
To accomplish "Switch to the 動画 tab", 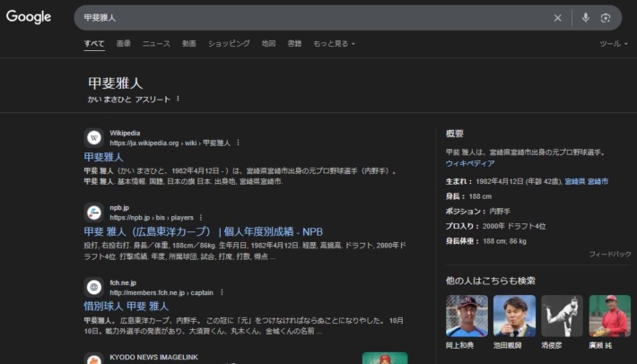I will pyautogui.click(x=189, y=43).
